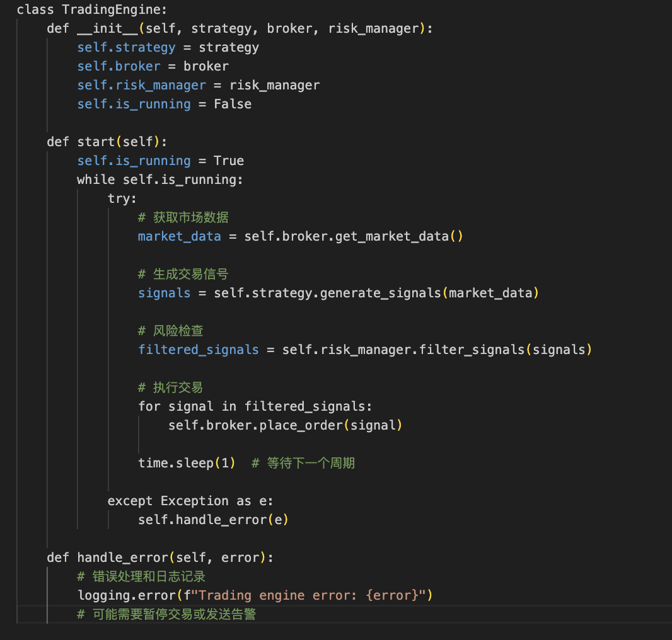Click the '__init__' method name
The image size is (672, 640).
[108, 28]
